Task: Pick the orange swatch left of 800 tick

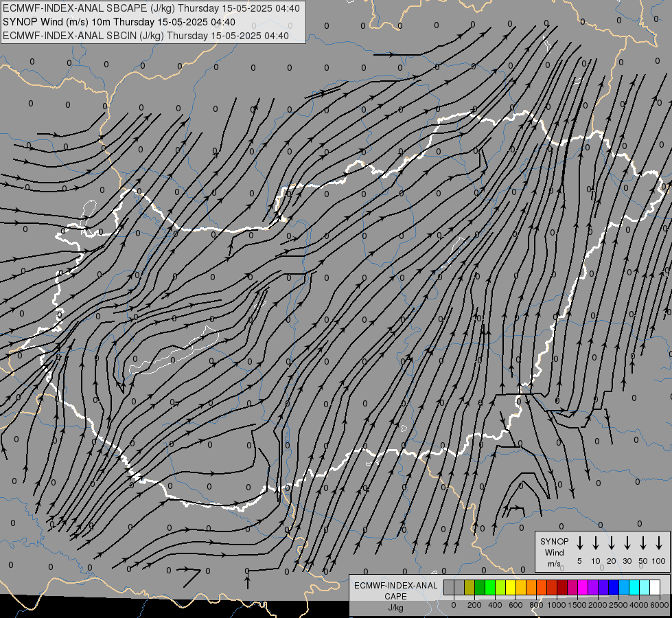Action: pos(531,587)
